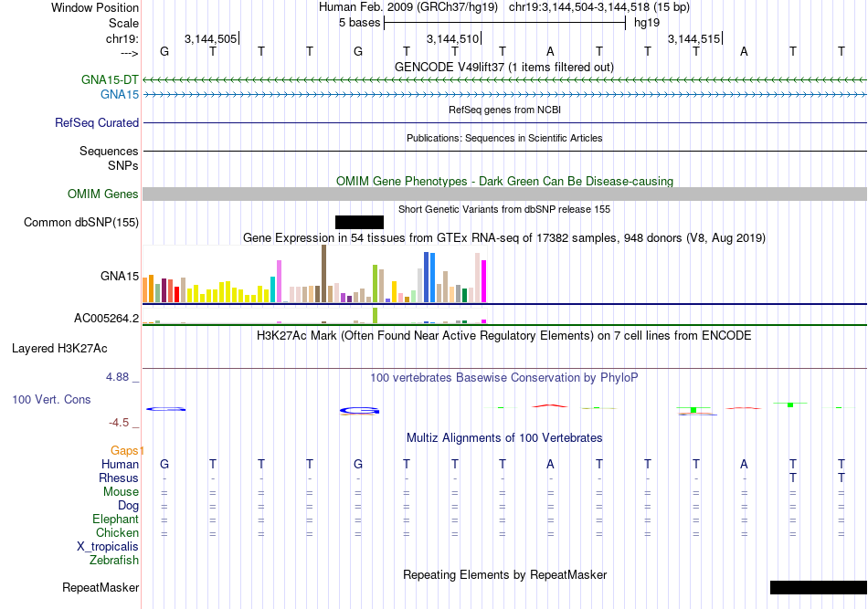This screenshot has height=609, width=868.
Task: Click Multiz Alignments of 100 Vertebrates title
Action: 504,437
